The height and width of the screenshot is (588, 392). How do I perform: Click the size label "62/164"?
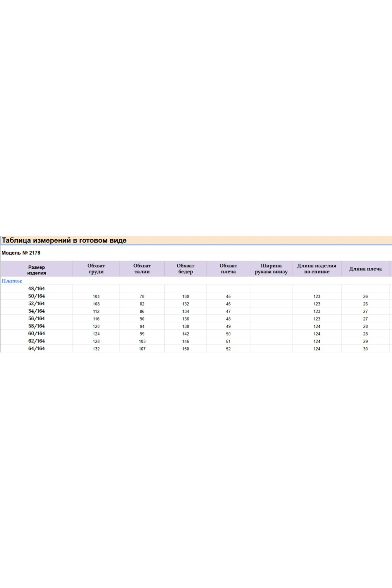36,341
